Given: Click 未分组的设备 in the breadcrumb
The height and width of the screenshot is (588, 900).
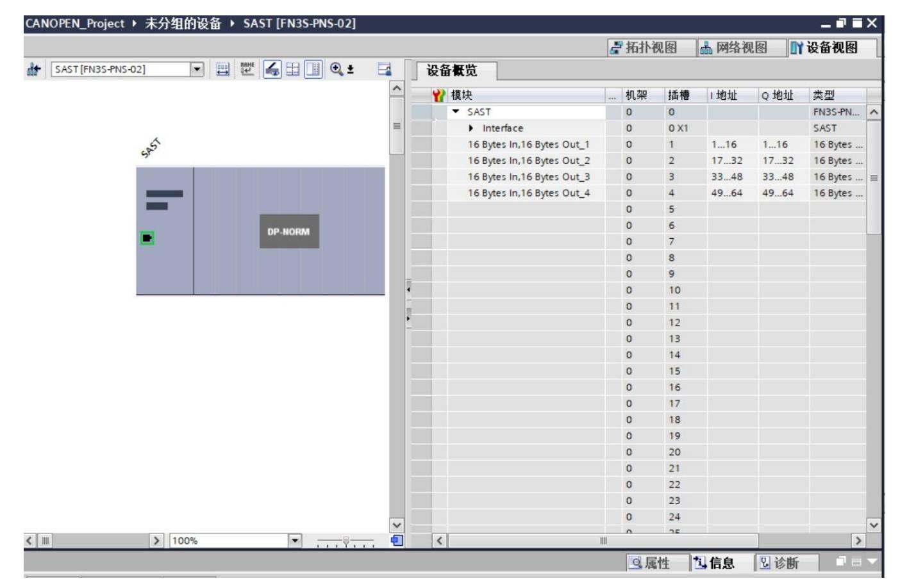Looking at the screenshot, I should tap(183, 24).
